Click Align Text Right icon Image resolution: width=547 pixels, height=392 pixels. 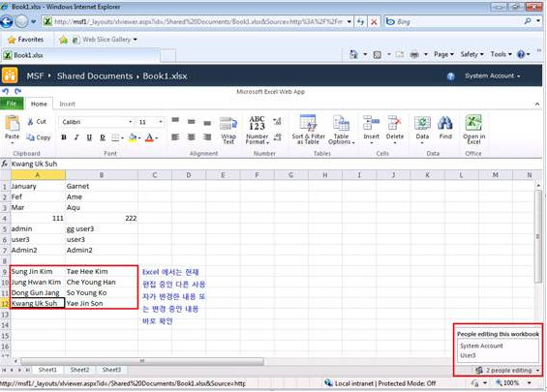[207, 137]
